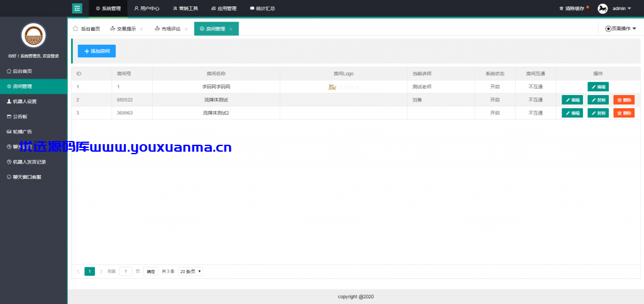This screenshot has height=304, width=644.
Task: Click the lecturer cell 刘备
Action: [x=441, y=100]
